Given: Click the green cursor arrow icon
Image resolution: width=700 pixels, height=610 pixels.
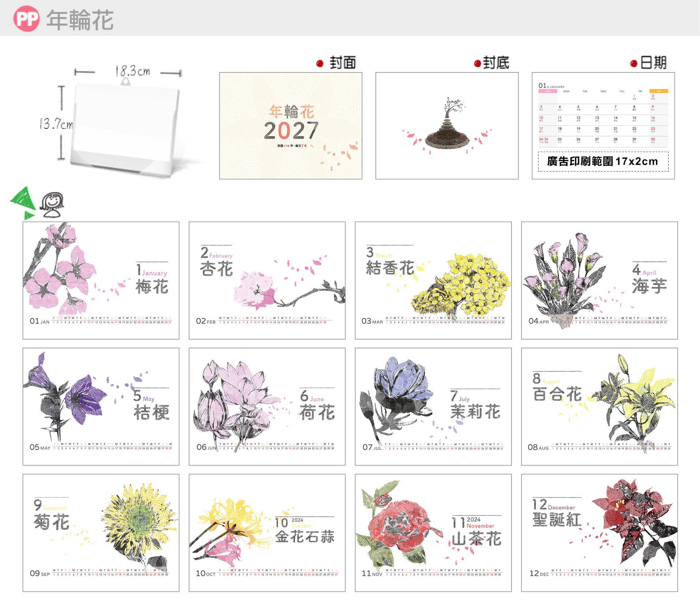Looking at the screenshot, I should (x=23, y=202).
